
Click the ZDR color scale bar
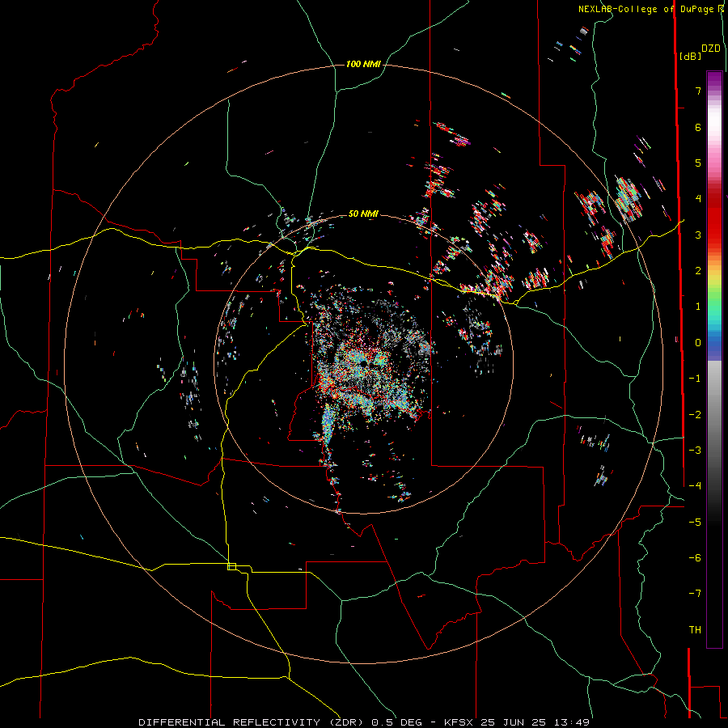coord(714,359)
